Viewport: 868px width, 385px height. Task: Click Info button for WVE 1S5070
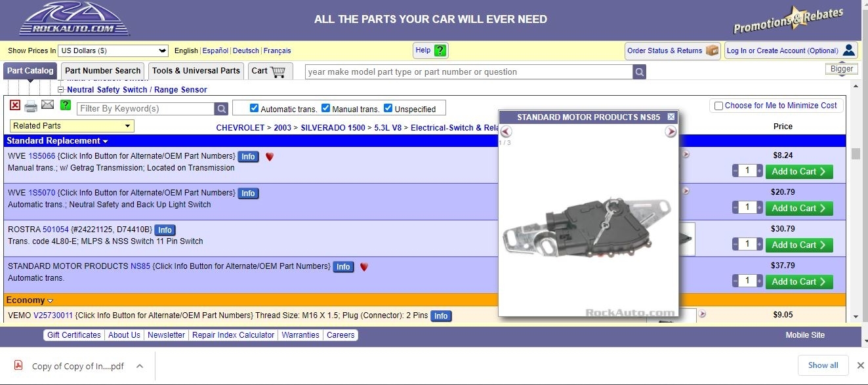click(248, 193)
